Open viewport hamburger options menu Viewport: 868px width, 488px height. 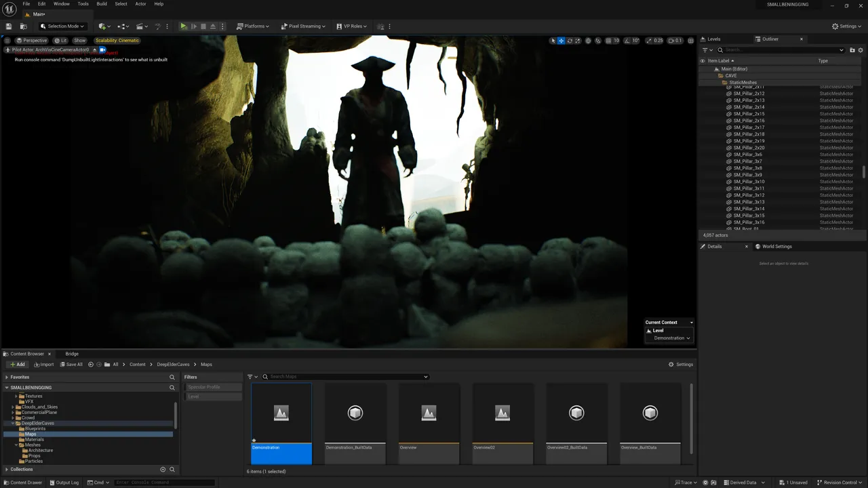[8, 41]
